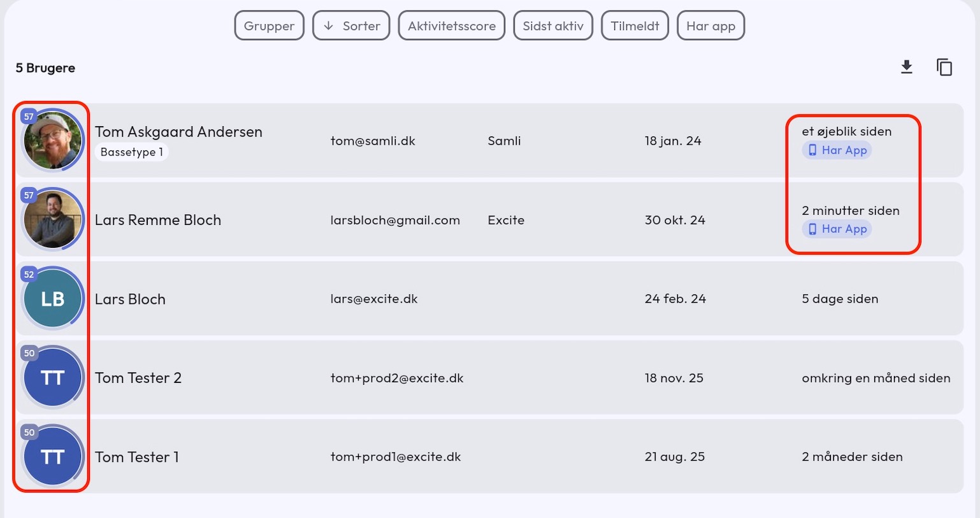
Task: Click the LB initials avatar for Lars Bloch
Action: [x=52, y=298]
